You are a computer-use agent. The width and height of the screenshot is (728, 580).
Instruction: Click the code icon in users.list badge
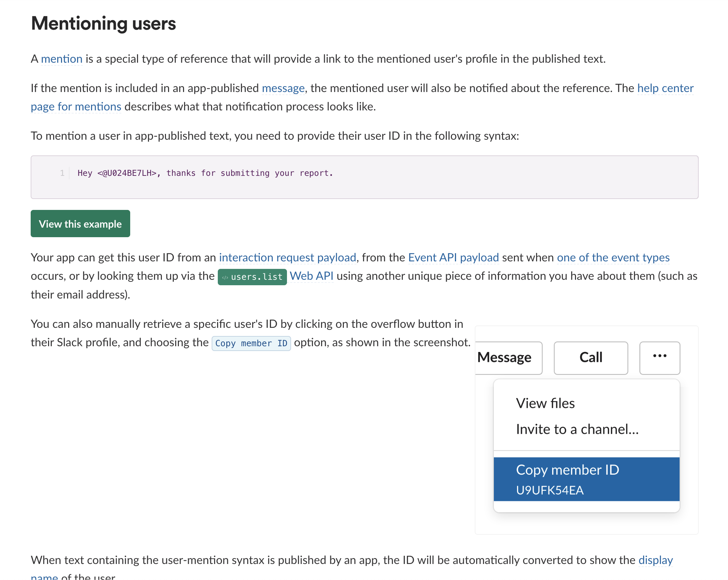[x=225, y=277]
